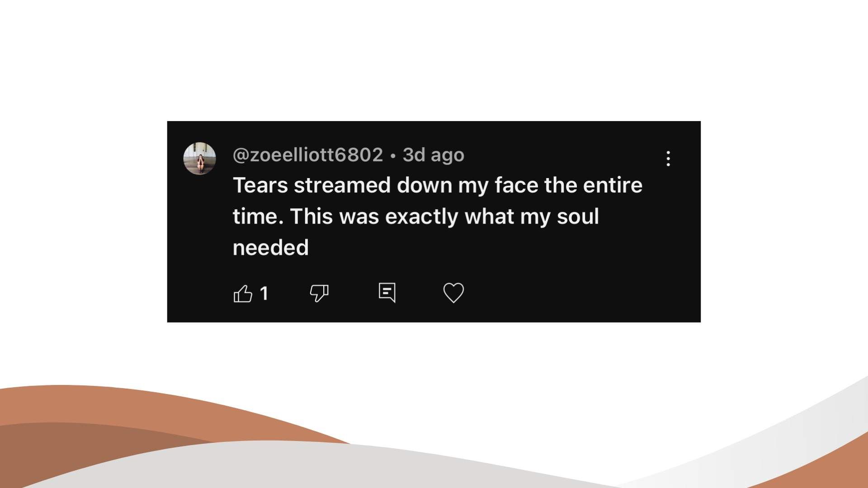Click the word "Tears" in the comment
868x488 pixels.
(260, 185)
